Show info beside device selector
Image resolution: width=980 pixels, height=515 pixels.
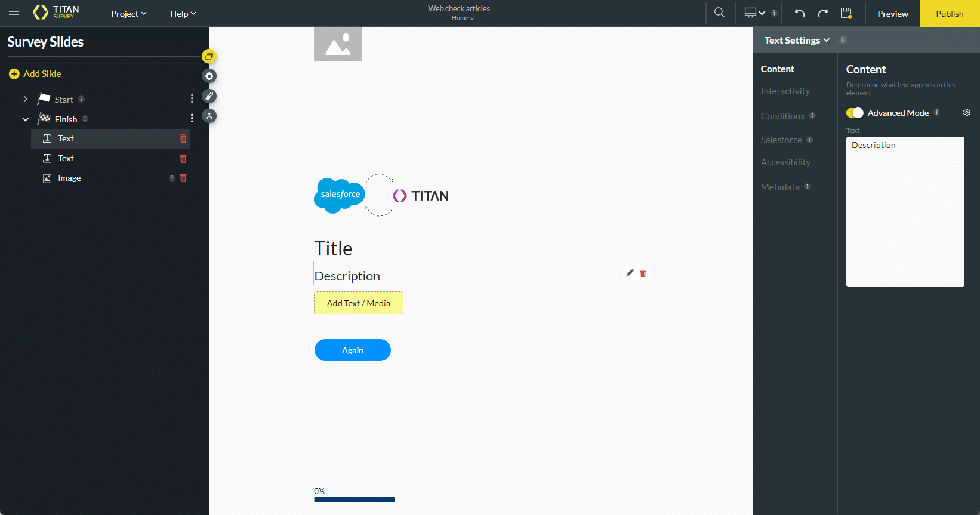point(774,13)
